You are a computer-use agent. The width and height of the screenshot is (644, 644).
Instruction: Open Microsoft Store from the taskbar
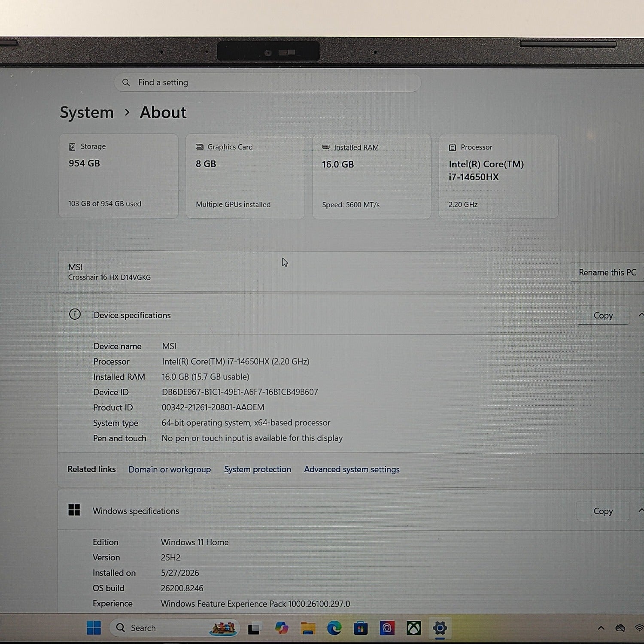pyautogui.click(x=361, y=628)
